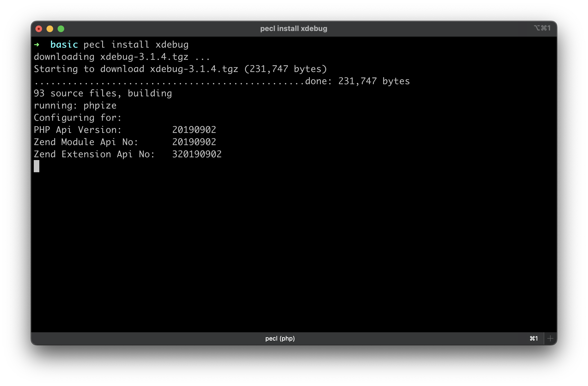588x386 pixels.
Task: Close the terminal window with red button
Action: pyautogui.click(x=39, y=29)
